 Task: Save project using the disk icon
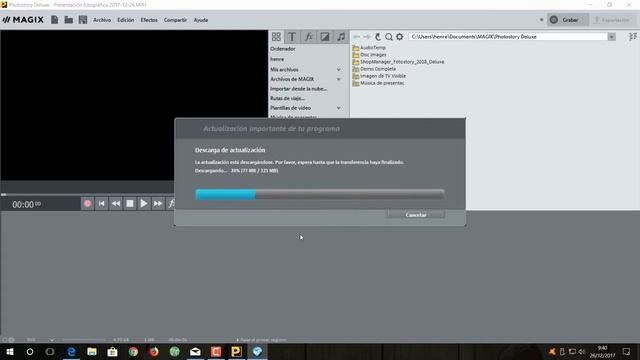pos(83,20)
